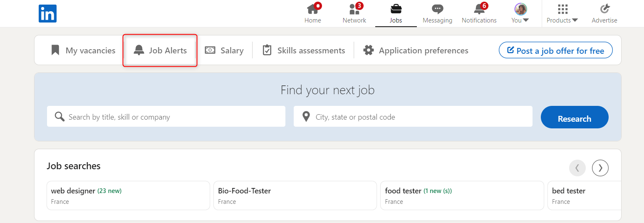Image resolution: width=644 pixels, height=223 pixels.
Task: Click the Advertise icon
Action: [x=604, y=9]
